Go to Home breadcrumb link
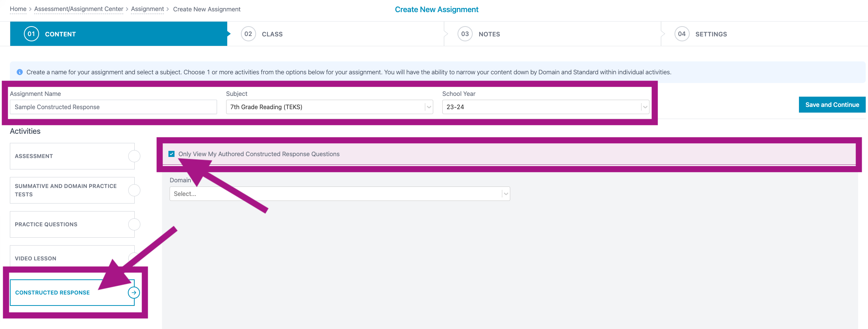This screenshot has height=329, width=868. tap(18, 9)
